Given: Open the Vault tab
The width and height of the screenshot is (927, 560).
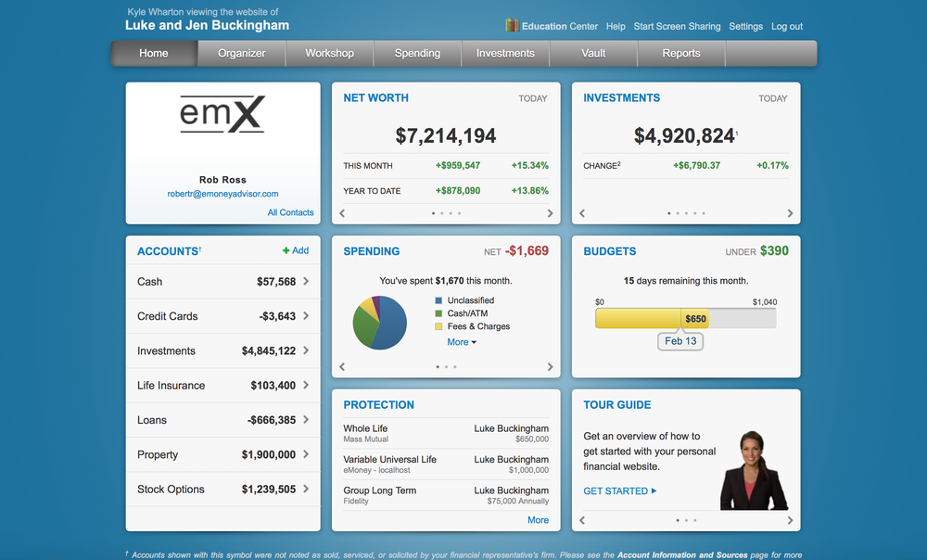Looking at the screenshot, I should 593,54.
